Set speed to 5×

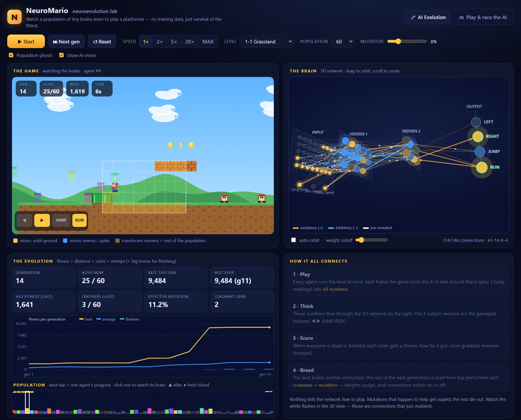coord(174,42)
